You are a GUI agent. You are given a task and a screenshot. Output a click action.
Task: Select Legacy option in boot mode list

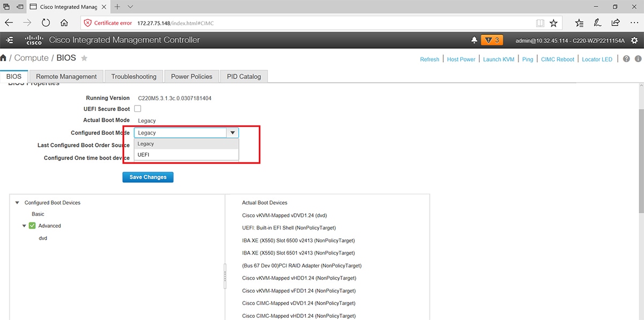pos(186,144)
